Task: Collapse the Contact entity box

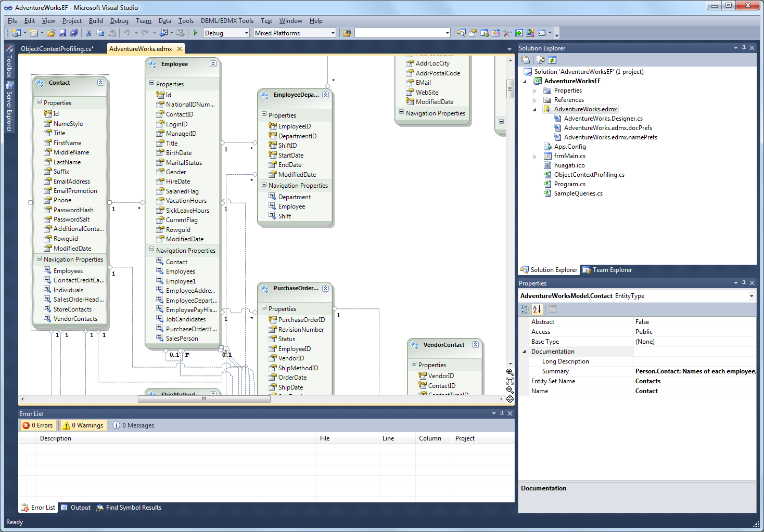Action: (100, 83)
